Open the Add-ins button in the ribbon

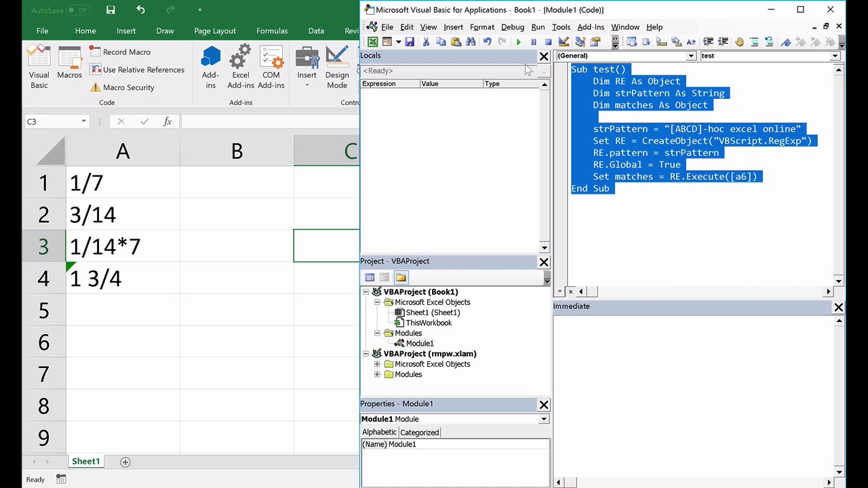(x=210, y=68)
